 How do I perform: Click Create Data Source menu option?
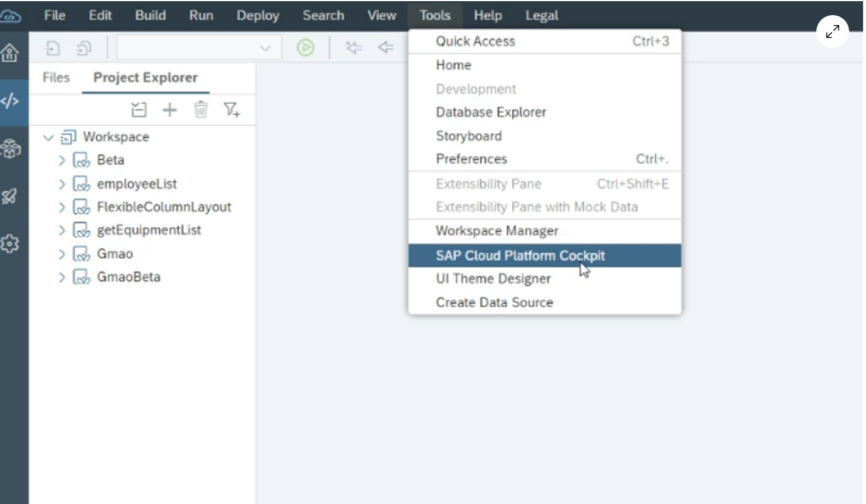tap(494, 302)
